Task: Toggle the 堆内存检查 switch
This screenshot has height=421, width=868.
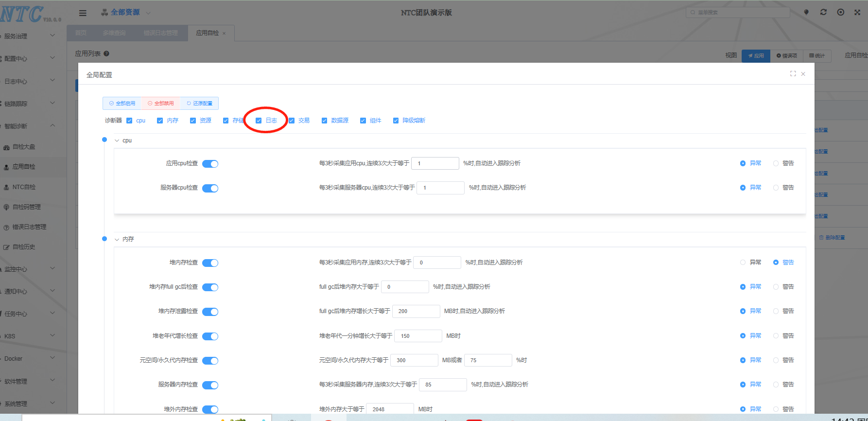Action: pos(210,263)
